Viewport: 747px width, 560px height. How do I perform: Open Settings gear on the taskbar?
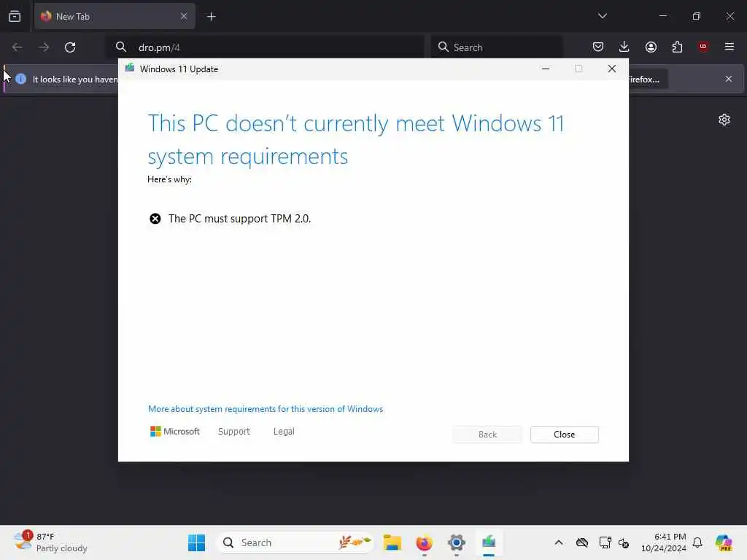click(457, 542)
